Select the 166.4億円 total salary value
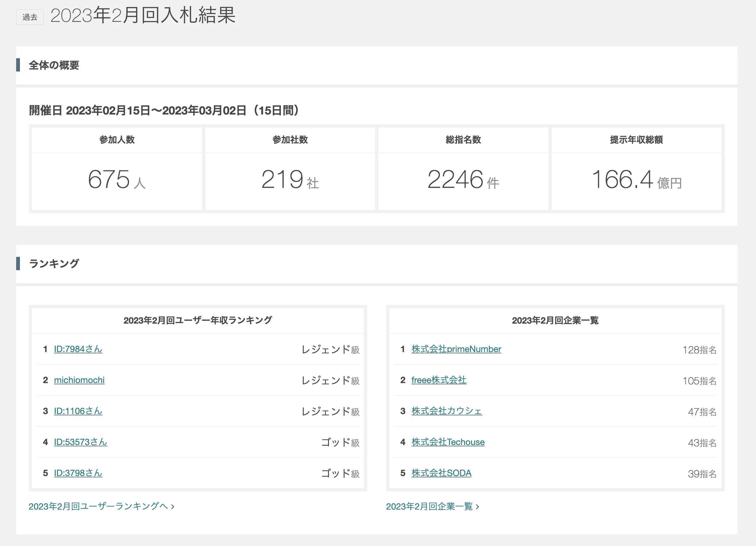This screenshot has height=546, width=756. tap(636, 180)
